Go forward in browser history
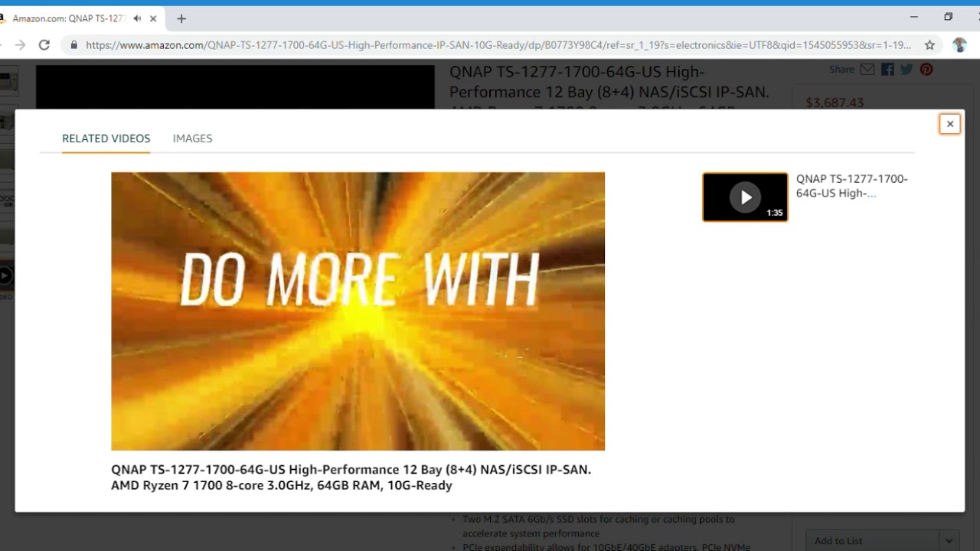980x551 pixels. click(20, 45)
